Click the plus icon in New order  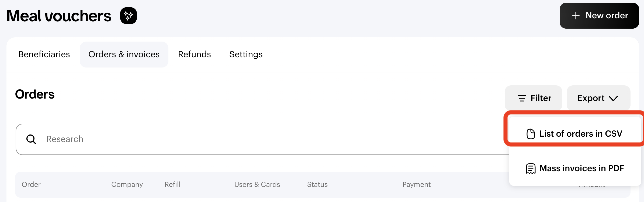576,16
